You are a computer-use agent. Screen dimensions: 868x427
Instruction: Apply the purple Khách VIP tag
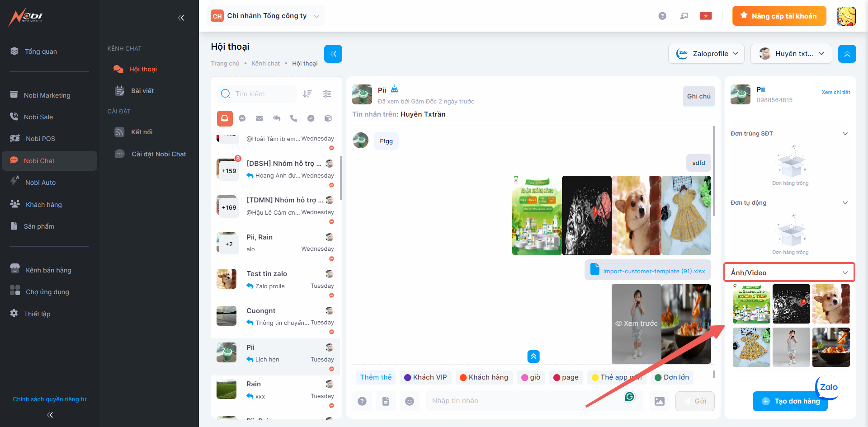point(425,377)
